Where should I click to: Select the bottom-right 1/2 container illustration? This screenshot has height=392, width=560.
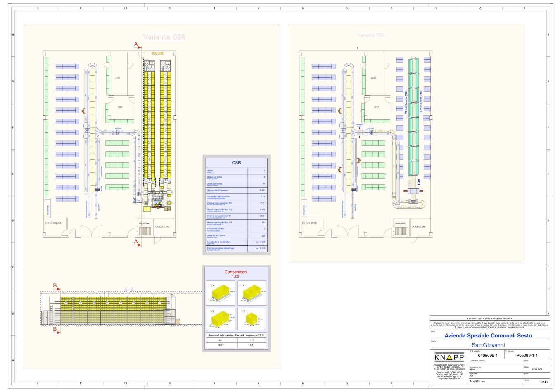(252, 318)
